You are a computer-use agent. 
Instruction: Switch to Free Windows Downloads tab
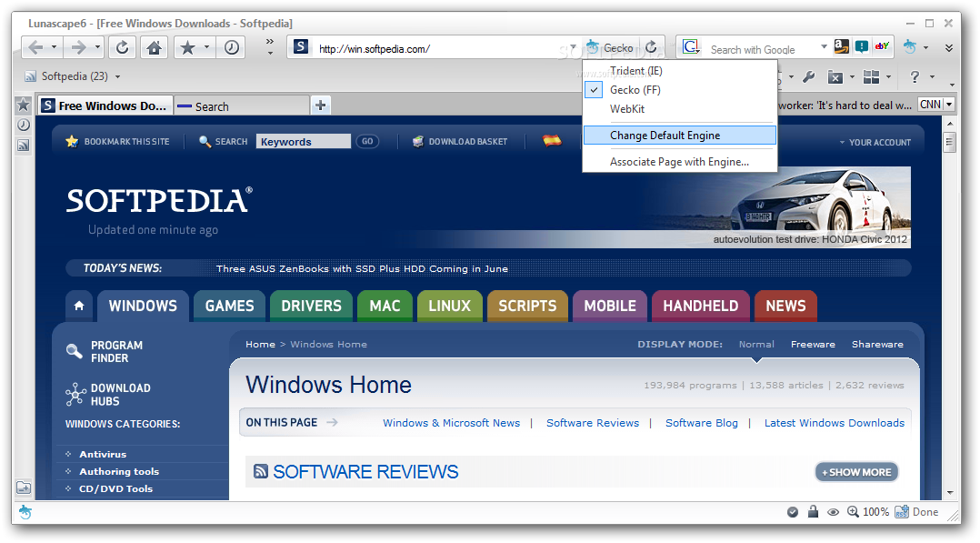pos(105,106)
